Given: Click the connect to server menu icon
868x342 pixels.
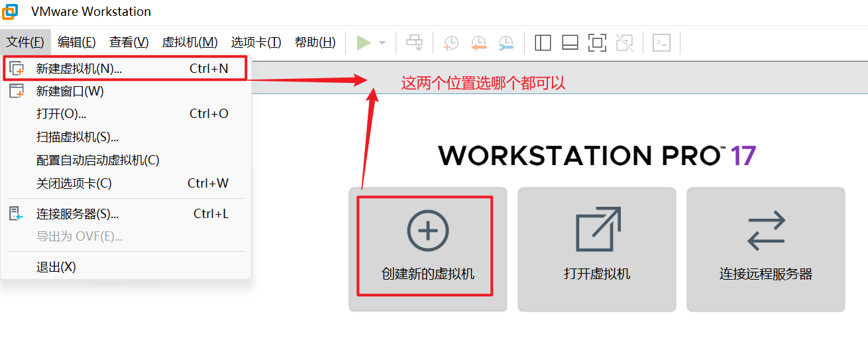Looking at the screenshot, I should pos(17,213).
